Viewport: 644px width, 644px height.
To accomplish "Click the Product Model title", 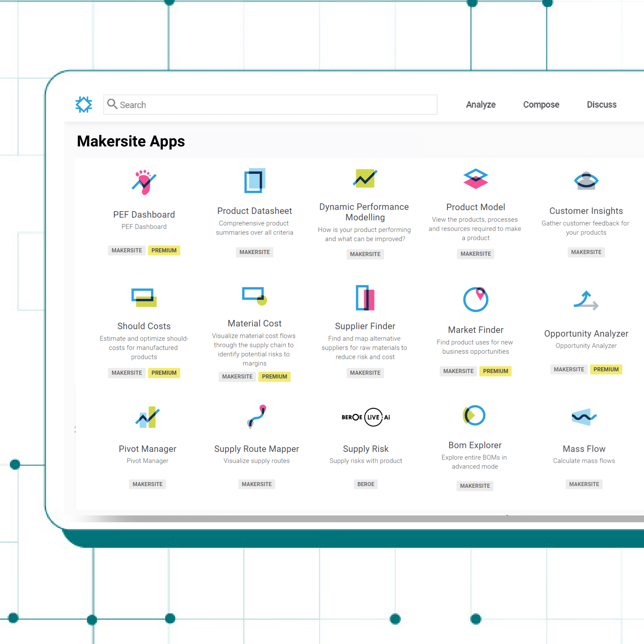I will click(476, 207).
